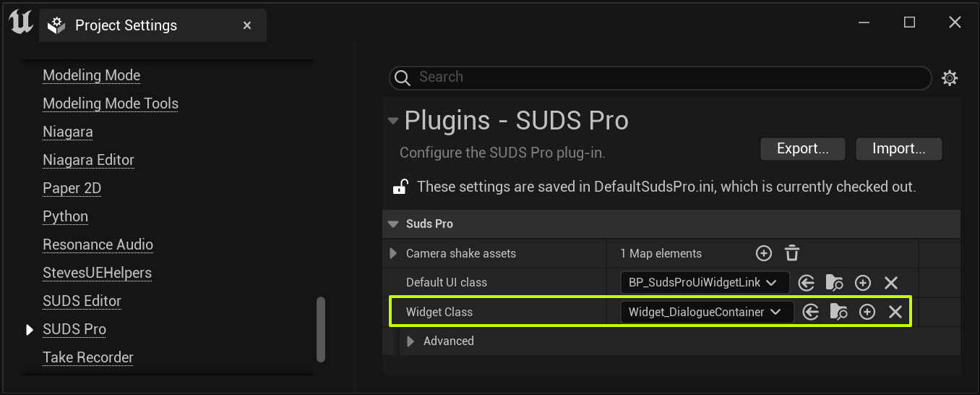Click the 'Camera shake assets' property label

(x=461, y=253)
